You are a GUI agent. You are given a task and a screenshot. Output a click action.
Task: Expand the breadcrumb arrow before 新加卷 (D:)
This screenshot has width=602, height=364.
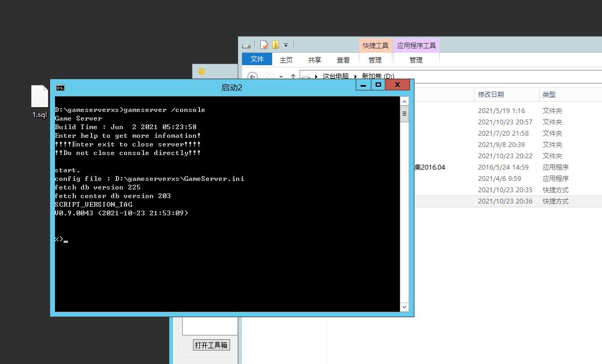click(356, 76)
